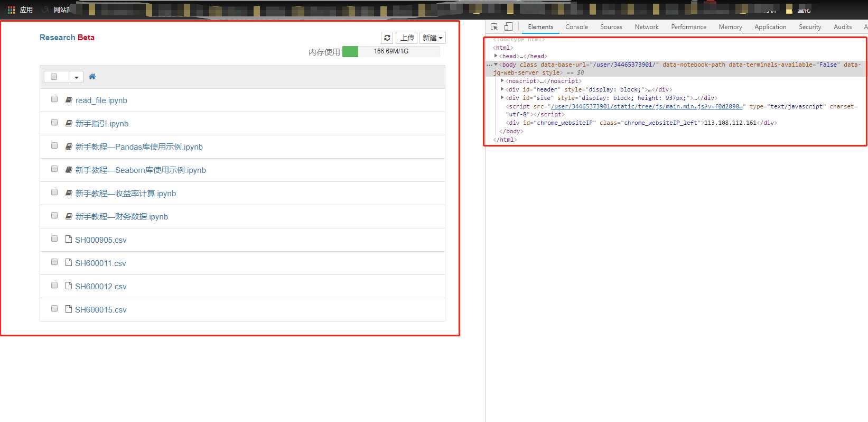868x422 pixels.
Task: Tick checkbox for SH600015.csv
Action: (x=54, y=308)
